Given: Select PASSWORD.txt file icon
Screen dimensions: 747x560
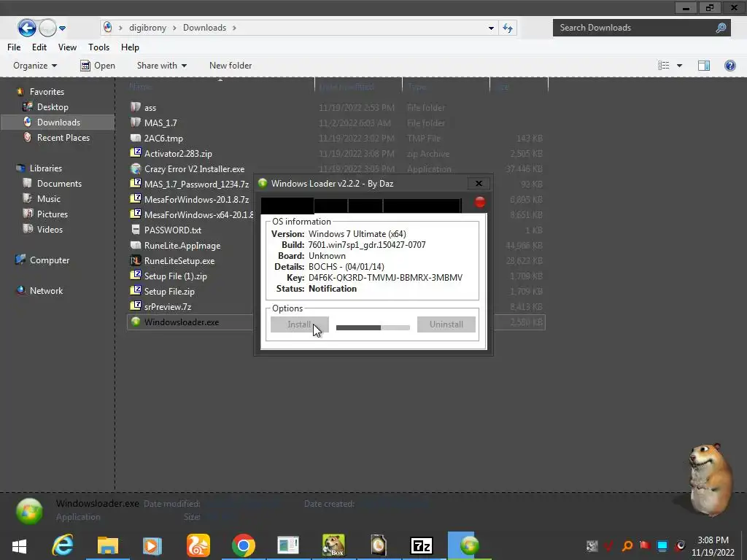Looking at the screenshot, I should 136,230.
